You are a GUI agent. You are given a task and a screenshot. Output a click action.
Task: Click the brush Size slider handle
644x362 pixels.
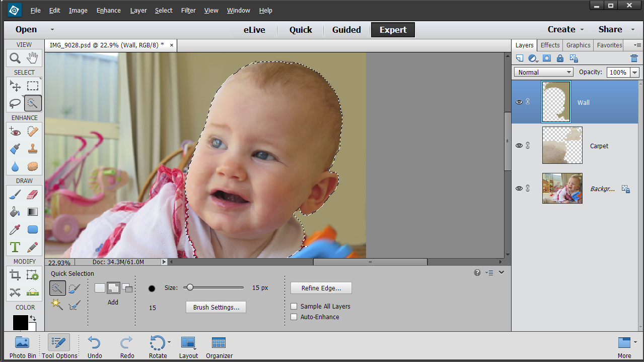[189, 287]
